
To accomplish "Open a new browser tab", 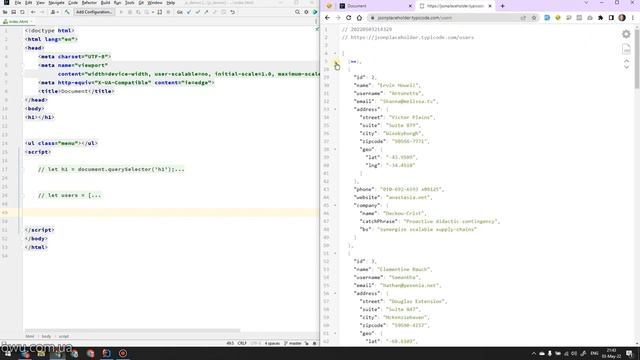I will [x=502, y=6].
